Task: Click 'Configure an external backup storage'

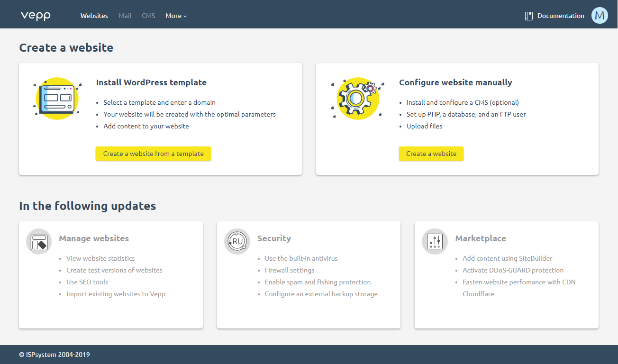Action: (321, 294)
